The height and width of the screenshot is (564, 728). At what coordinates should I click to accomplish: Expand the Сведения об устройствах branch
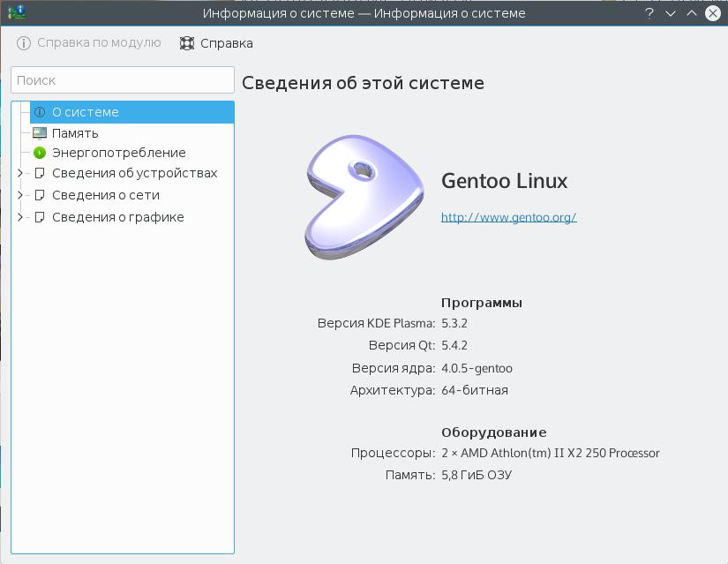pos(21,174)
